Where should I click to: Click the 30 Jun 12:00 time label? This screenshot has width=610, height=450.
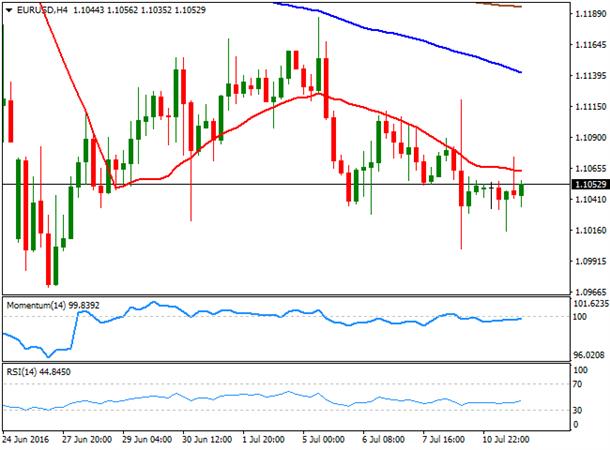point(207,439)
